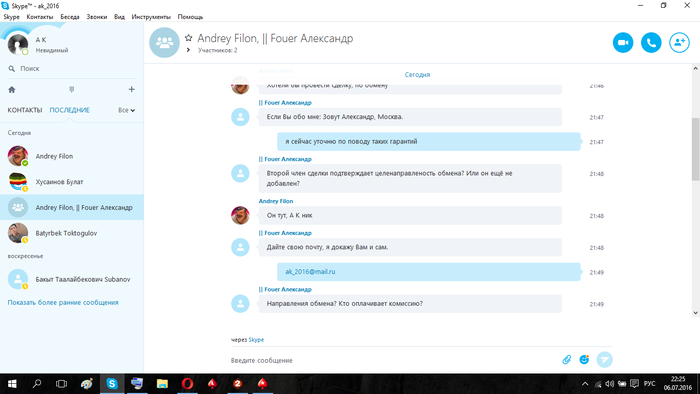700x394 pixels.
Task: Start a video call with the group
Action: [x=623, y=43]
